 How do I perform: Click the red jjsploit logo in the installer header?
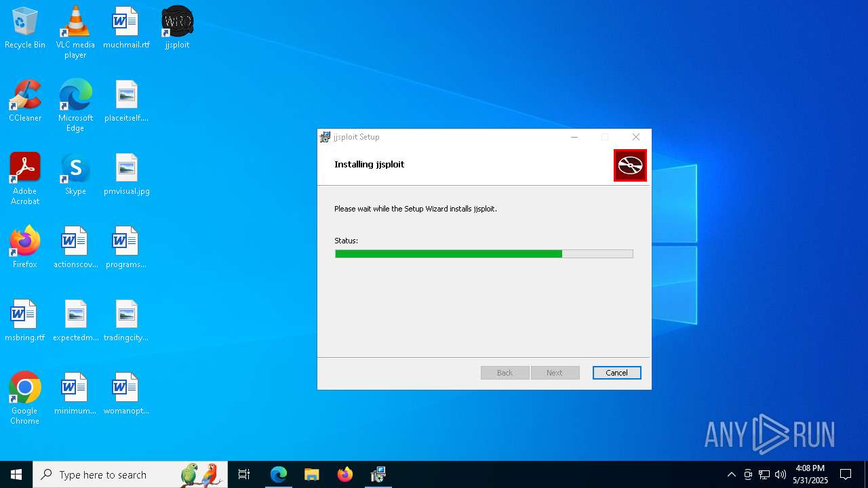[x=630, y=165]
